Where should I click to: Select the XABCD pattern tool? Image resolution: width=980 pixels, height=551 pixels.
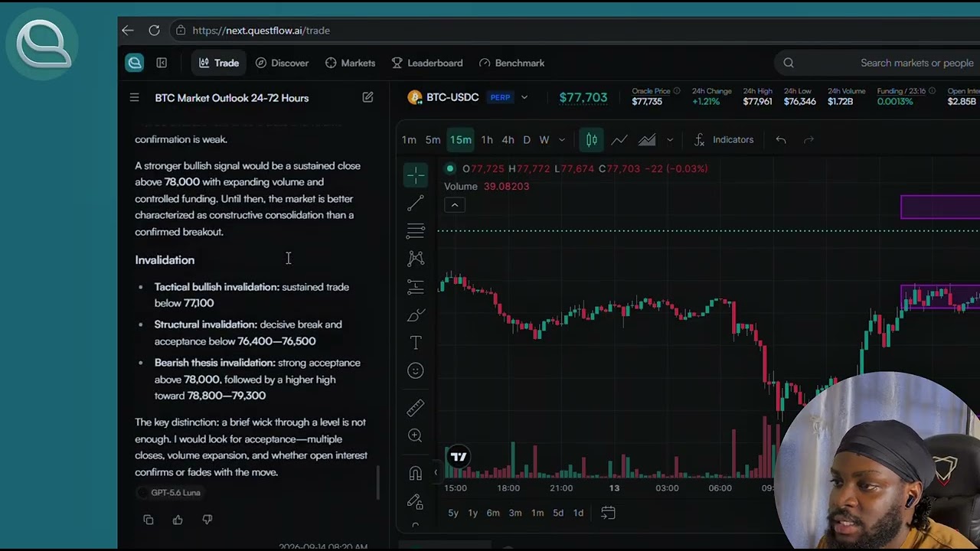click(x=416, y=259)
